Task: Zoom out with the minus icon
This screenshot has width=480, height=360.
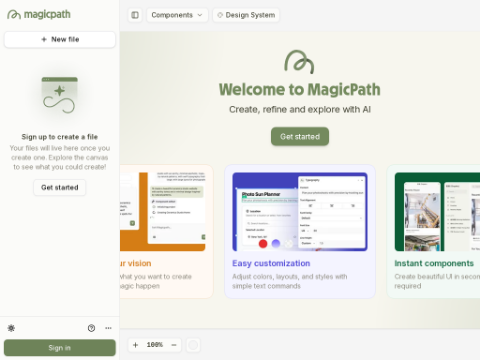Action: (x=174, y=345)
